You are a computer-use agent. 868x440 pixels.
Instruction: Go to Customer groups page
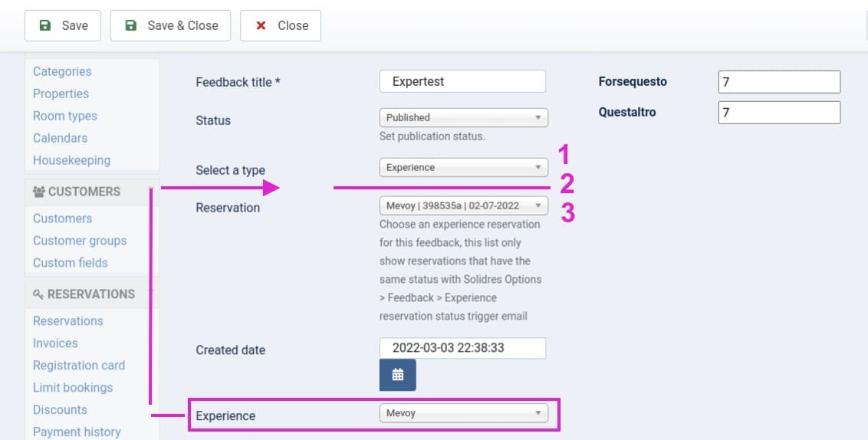point(80,241)
